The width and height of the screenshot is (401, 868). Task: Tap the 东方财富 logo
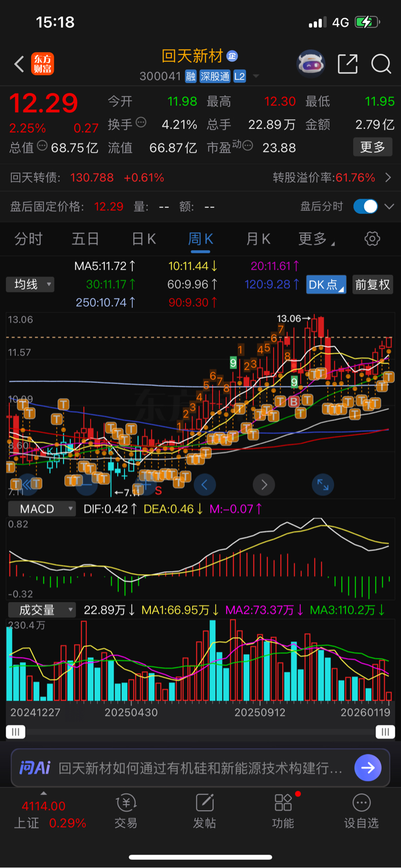[x=43, y=64]
